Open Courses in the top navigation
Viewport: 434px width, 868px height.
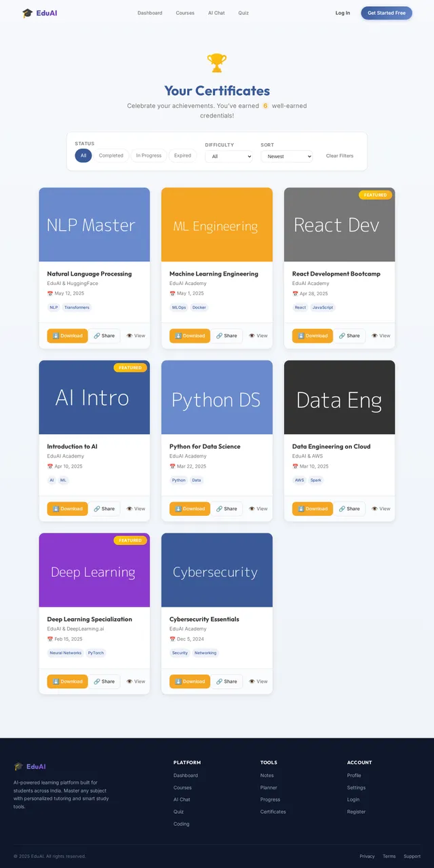(x=185, y=13)
